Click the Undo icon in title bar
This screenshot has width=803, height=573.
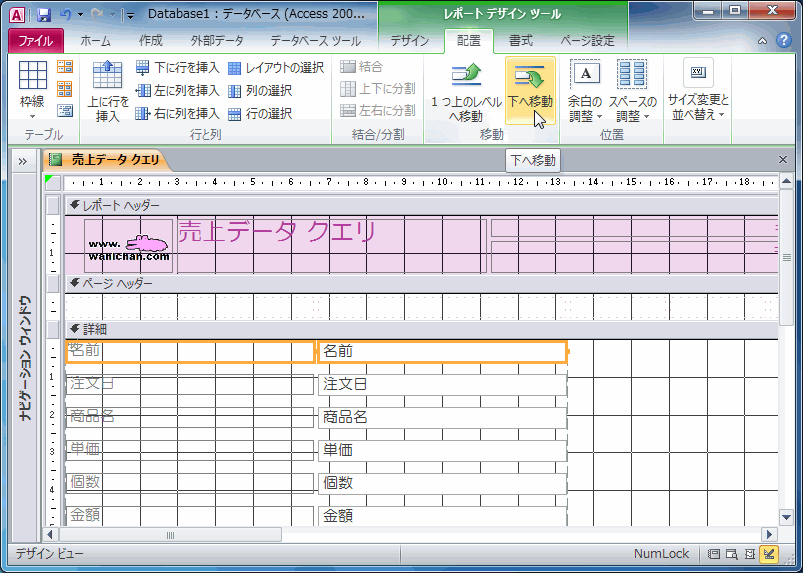pyautogui.click(x=66, y=15)
